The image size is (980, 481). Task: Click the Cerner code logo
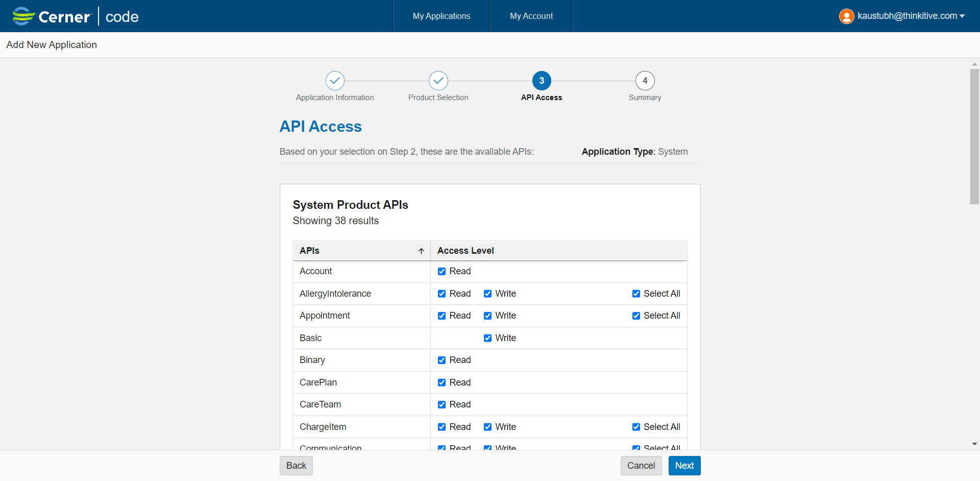[x=76, y=16]
